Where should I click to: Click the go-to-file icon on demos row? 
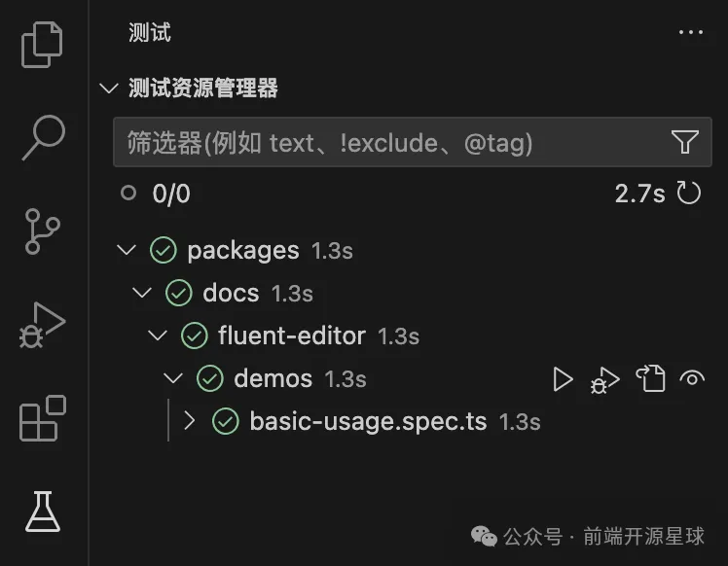649,379
